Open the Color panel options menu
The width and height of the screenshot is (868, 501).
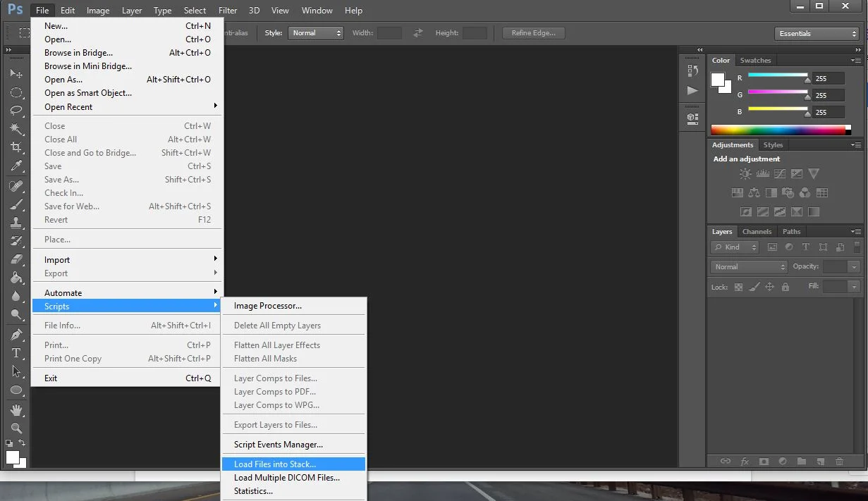tap(856, 61)
